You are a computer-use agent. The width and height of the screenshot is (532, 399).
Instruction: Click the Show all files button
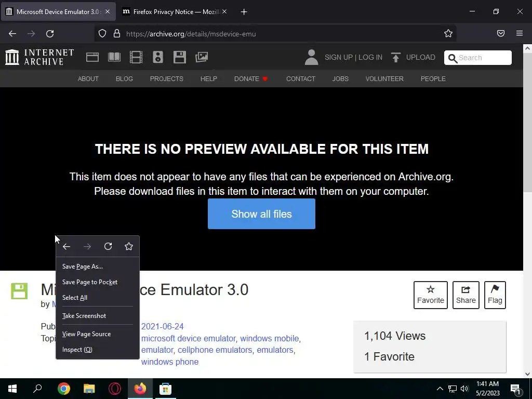262,214
